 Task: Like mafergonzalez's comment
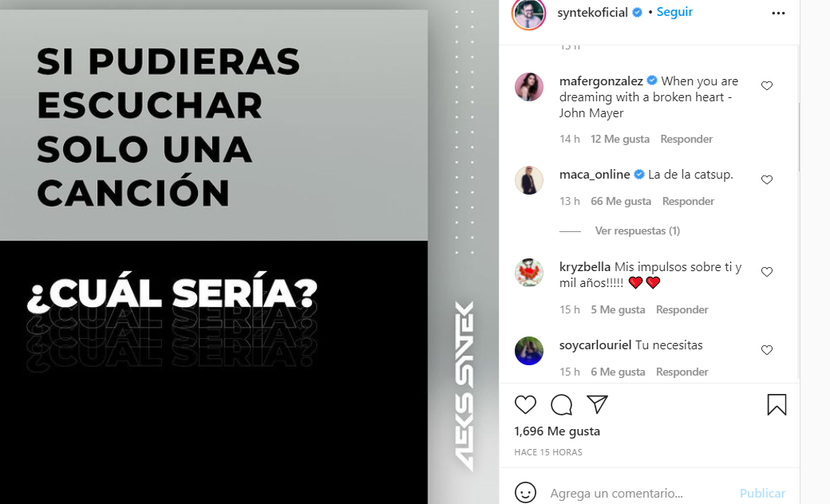coord(766,85)
